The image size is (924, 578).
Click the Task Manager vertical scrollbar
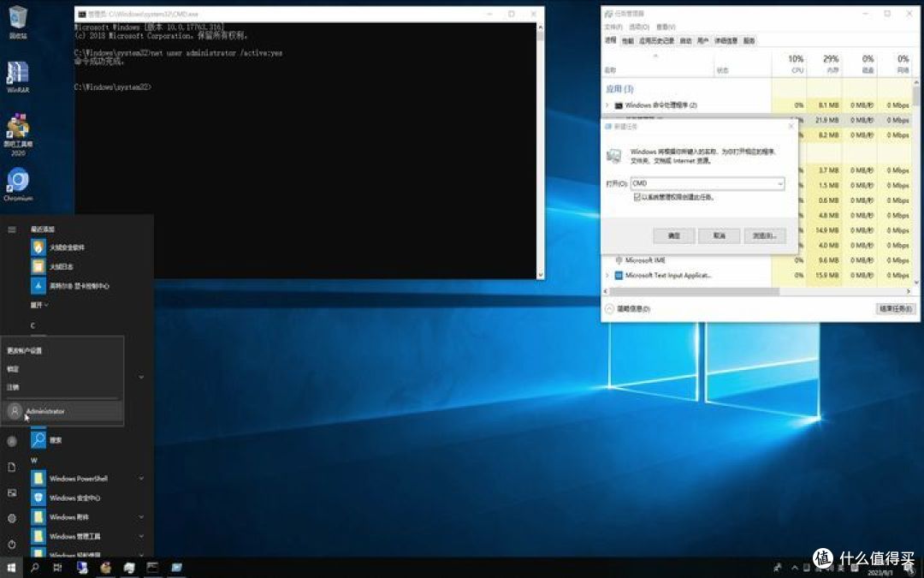click(x=915, y=94)
